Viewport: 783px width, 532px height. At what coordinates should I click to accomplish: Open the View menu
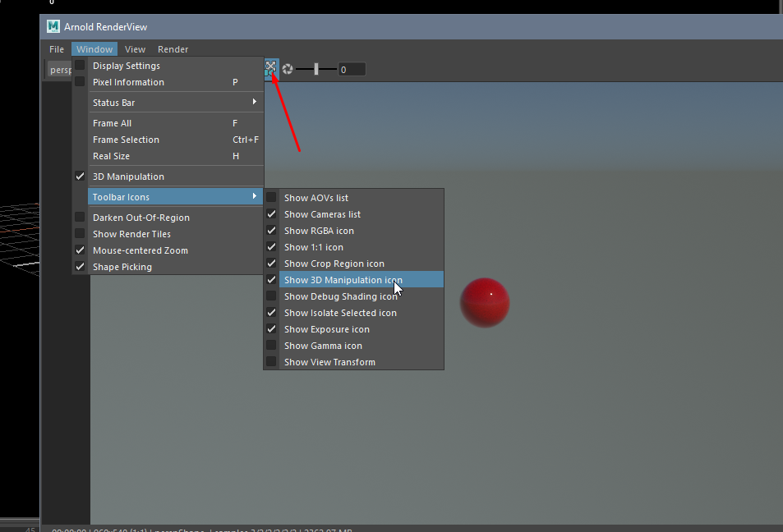[135, 49]
